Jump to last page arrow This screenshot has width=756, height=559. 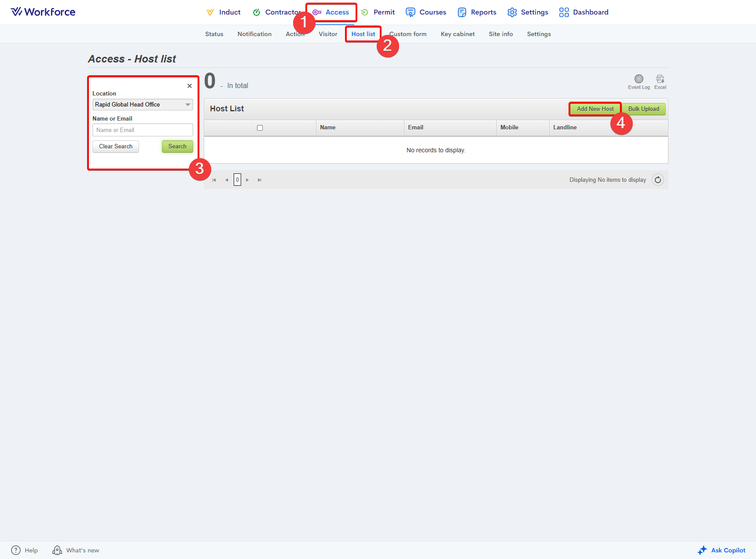[x=260, y=180]
